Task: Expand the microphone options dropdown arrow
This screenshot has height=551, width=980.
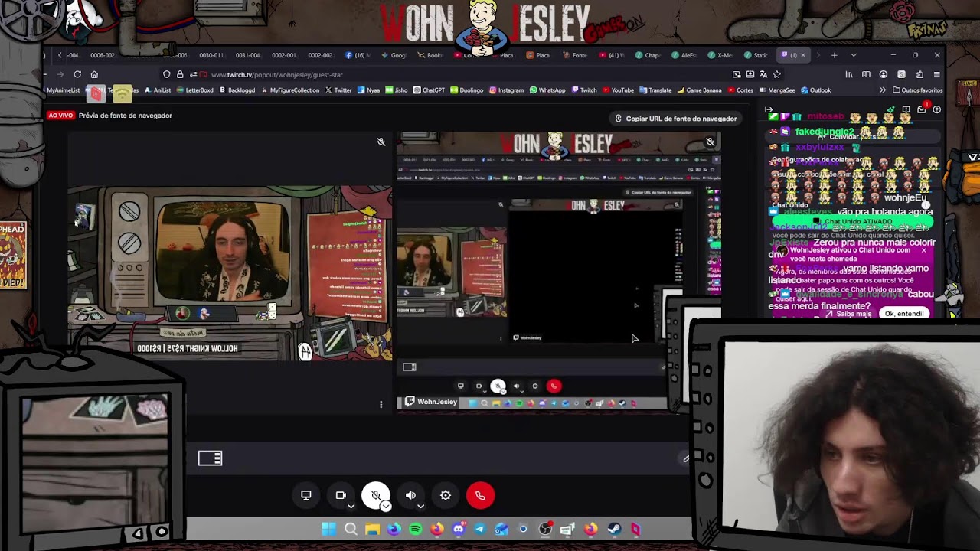Action: [x=386, y=506]
